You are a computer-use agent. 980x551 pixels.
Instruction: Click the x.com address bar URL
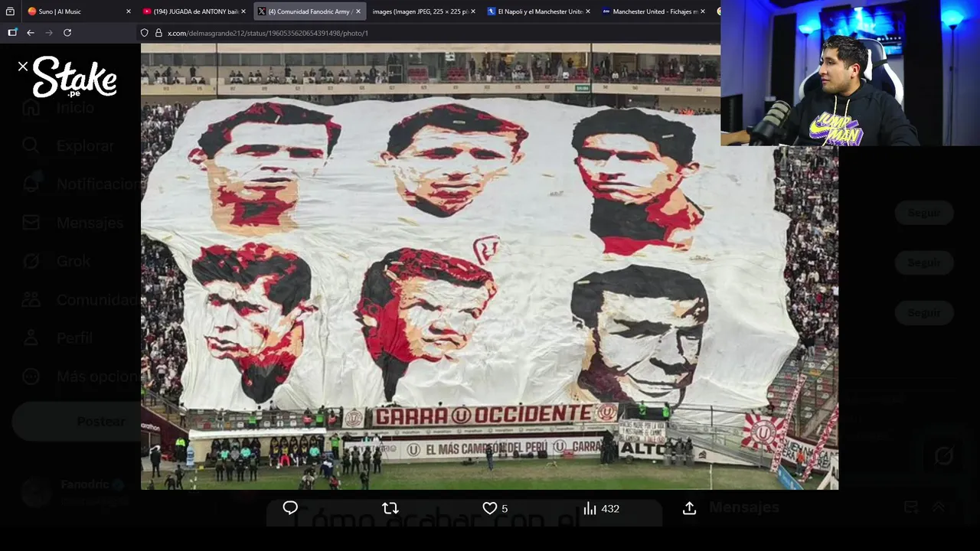(x=268, y=33)
